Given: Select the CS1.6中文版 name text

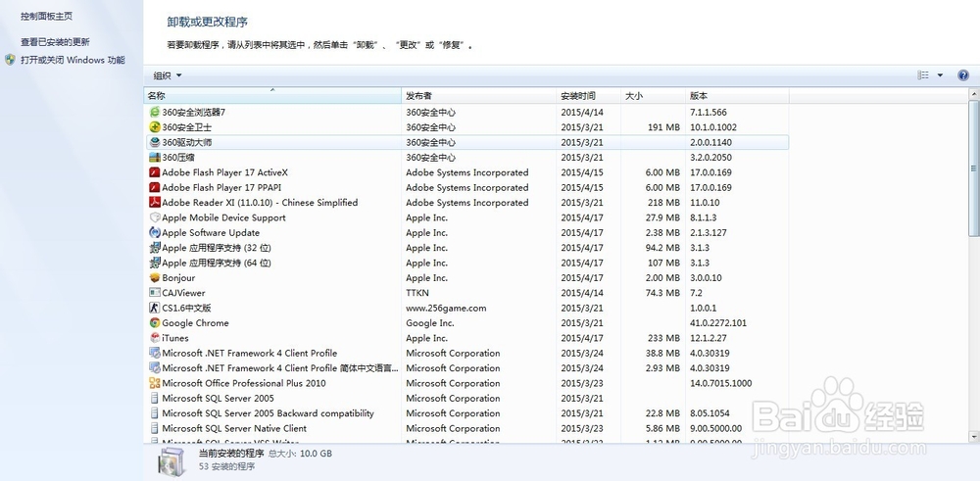Looking at the screenshot, I should (187, 308).
